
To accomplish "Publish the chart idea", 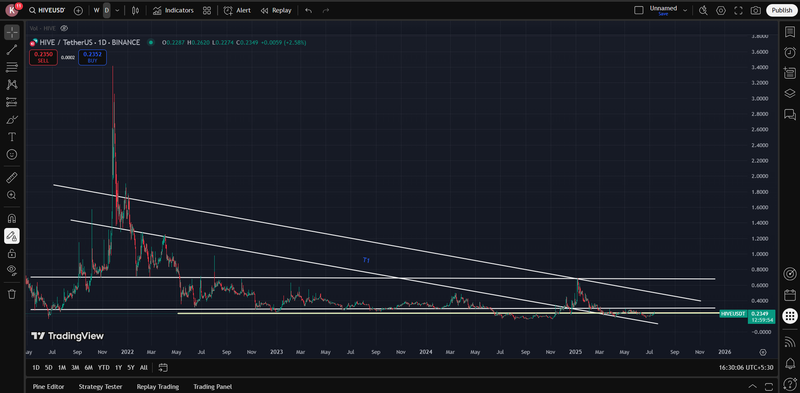I will point(782,10).
